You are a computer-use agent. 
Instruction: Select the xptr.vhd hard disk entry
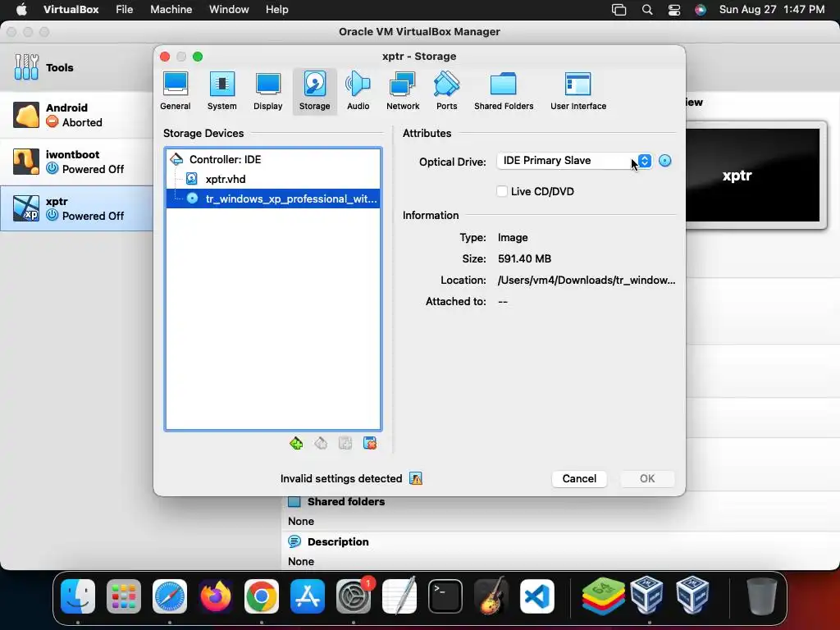point(272,179)
